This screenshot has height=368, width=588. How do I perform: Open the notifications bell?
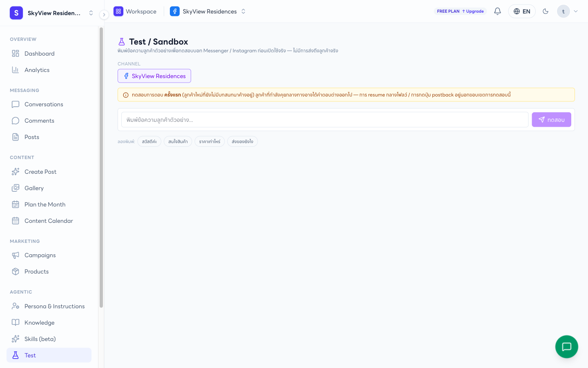point(497,11)
